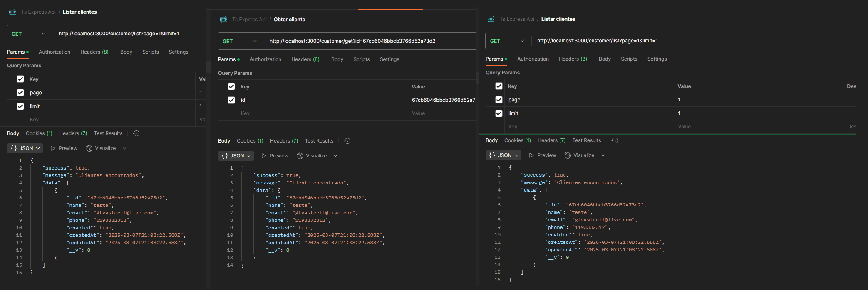Click HTTP icon in right Listar clientes panel
This screenshot has height=290, width=868.
pyautogui.click(x=491, y=19)
